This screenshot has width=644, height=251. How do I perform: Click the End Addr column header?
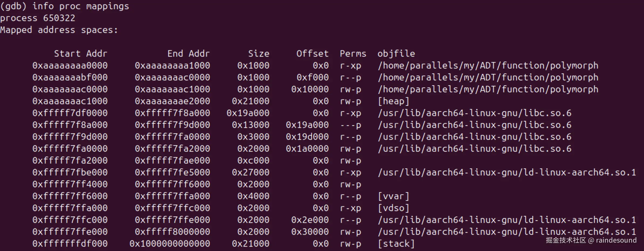click(189, 53)
